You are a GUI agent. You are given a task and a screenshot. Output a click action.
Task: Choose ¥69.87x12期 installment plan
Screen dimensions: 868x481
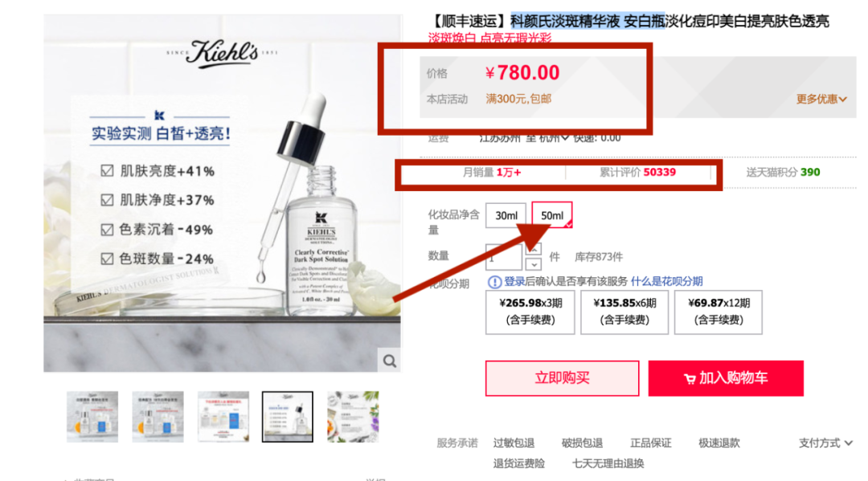(x=718, y=312)
